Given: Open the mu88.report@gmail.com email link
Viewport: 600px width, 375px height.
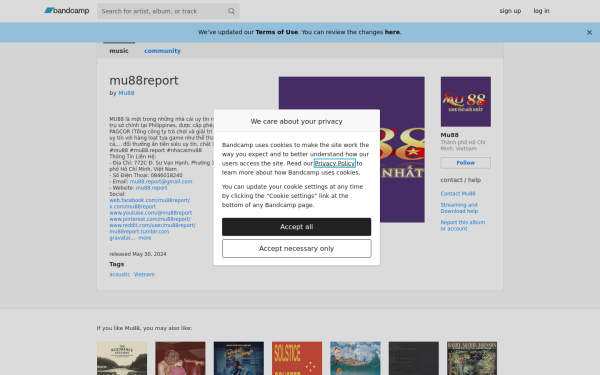Looking at the screenshot, I should click(161, 181).
